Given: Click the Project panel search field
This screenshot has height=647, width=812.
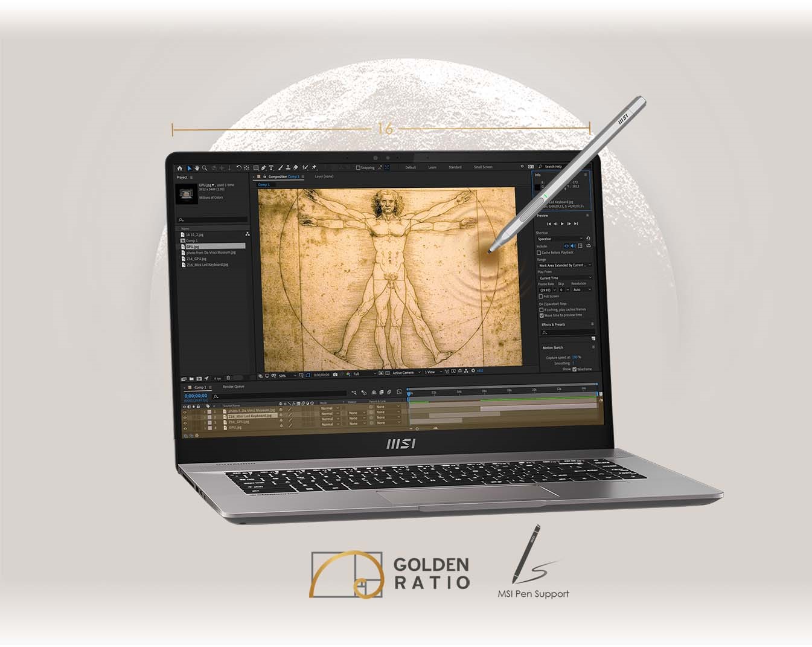Looking at the screenshot, I should tap(212, 220).
